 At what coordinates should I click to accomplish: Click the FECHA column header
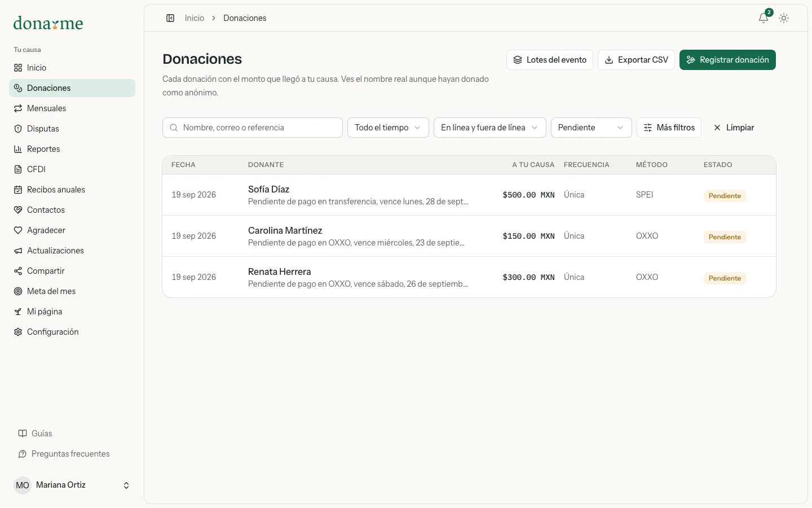click(x=183, y=165)
